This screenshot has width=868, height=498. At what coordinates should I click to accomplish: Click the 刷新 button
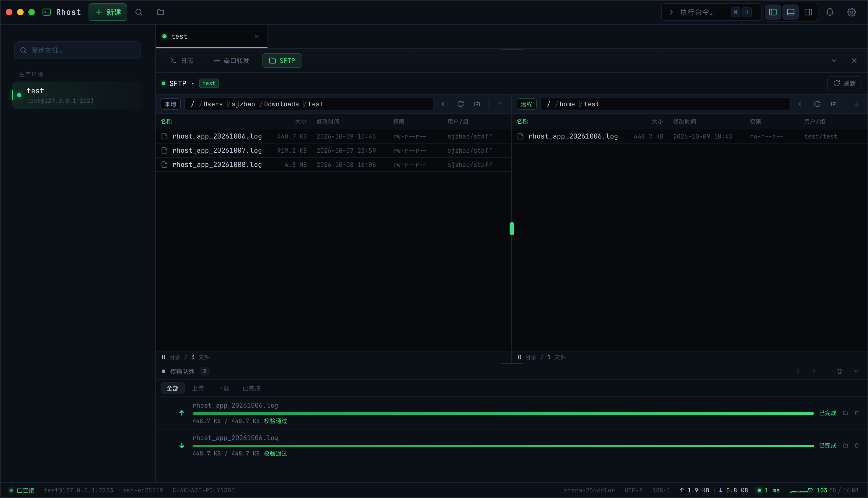click(x=844, y=84)
